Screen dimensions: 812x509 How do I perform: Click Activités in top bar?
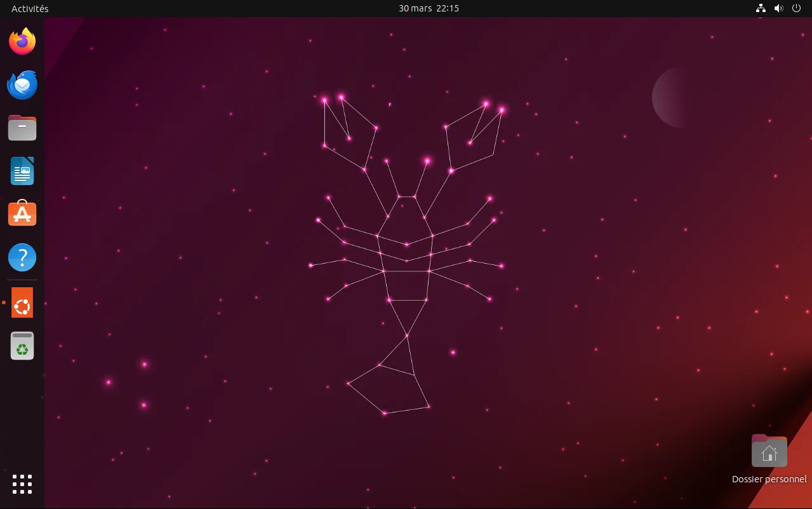[x=30, y=8]
